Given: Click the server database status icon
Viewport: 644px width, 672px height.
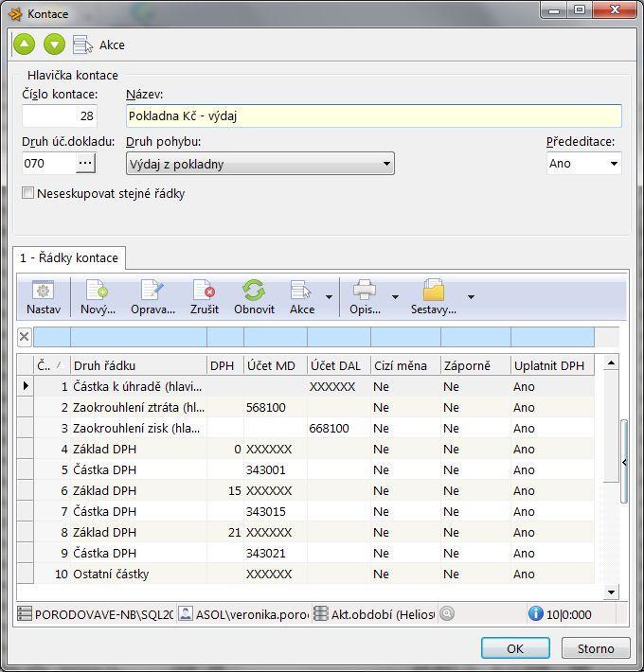Looking at the screenshot, I should point(25,613).
